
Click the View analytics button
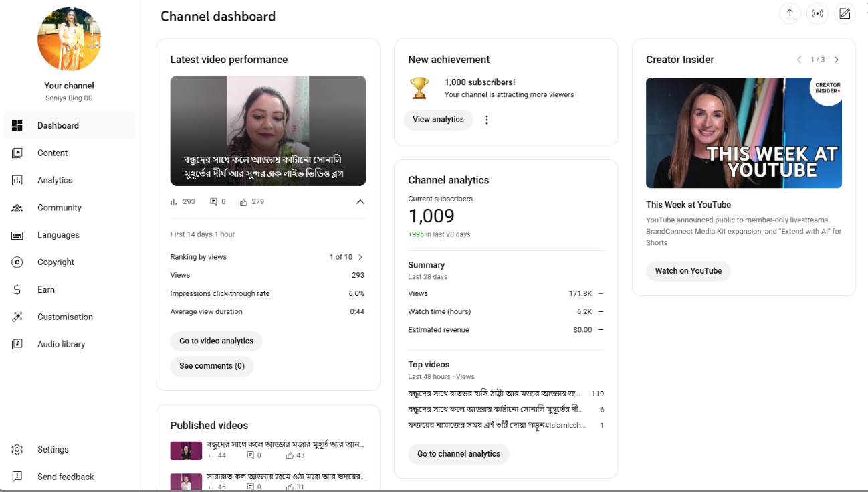pyautogui.click(x=438, y=120)
